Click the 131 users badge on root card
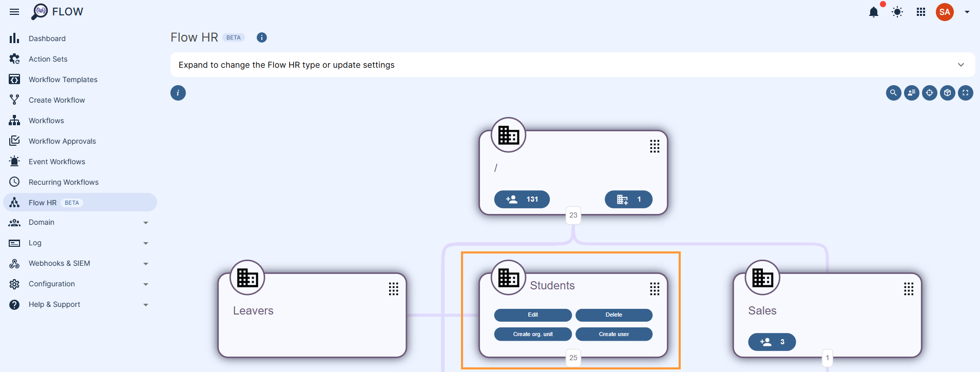The width and height of the screenshot is (980, 372). 522,199
